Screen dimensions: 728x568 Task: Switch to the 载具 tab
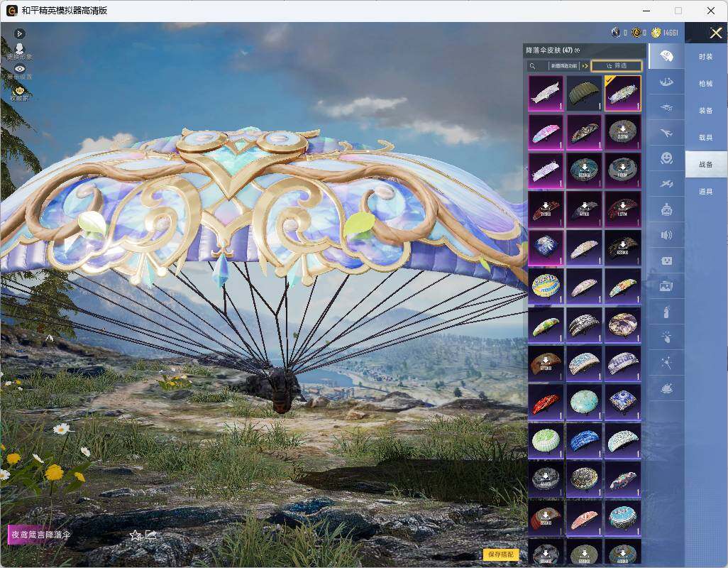point(706,138)
